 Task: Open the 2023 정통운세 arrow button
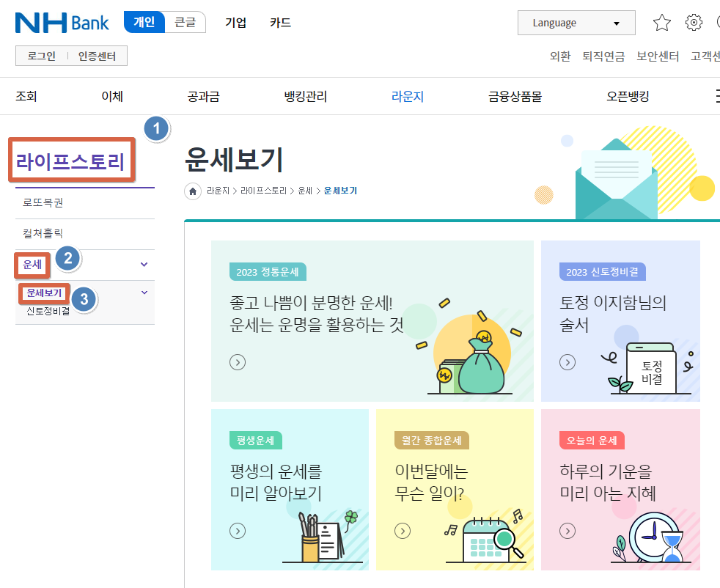coord(238,362)
